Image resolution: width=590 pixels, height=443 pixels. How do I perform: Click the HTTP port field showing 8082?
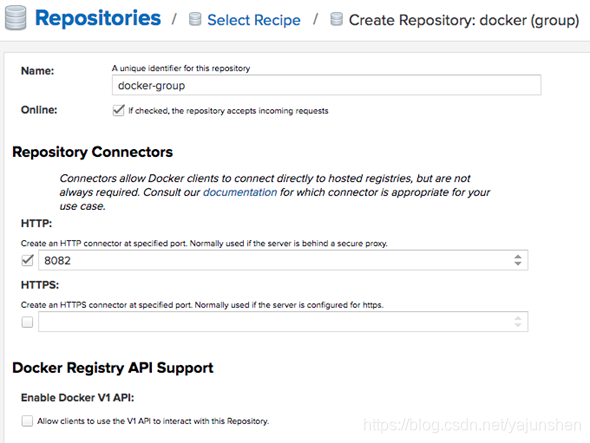tap(283, 260)
